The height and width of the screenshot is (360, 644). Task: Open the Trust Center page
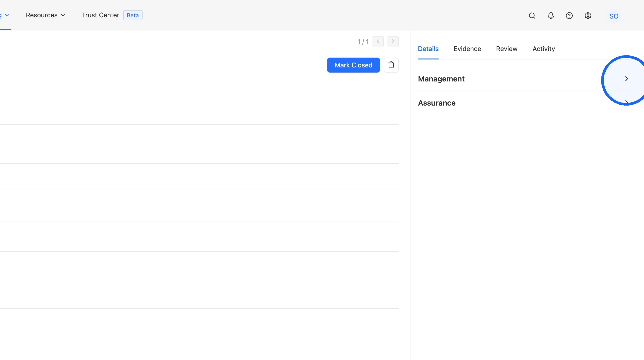[x=100, y=15]
